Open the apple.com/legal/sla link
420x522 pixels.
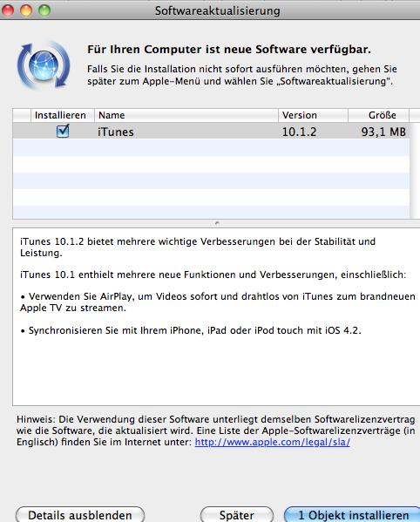tap(272, 442)
